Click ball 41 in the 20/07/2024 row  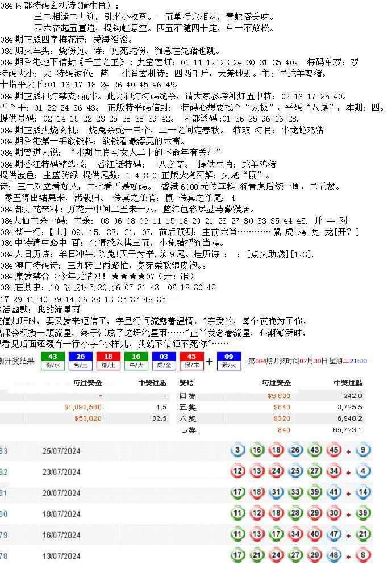click(333, 492)
